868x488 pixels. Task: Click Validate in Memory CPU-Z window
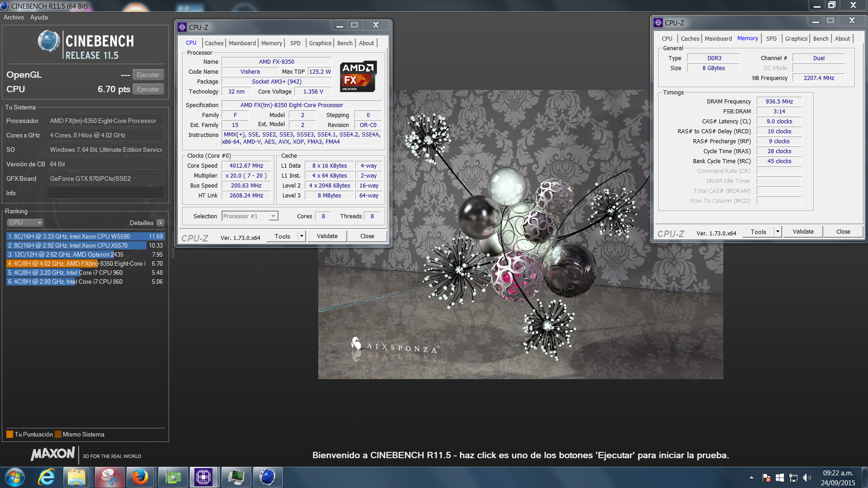(803, 232)
